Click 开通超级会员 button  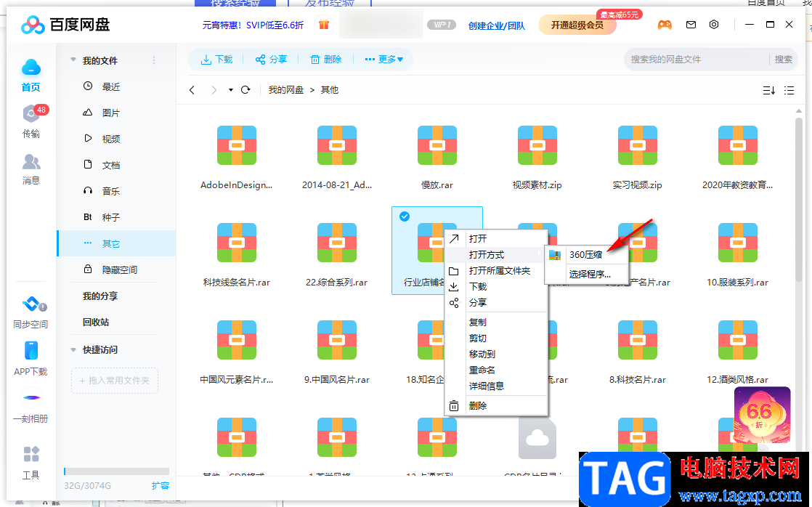(577, 25)
